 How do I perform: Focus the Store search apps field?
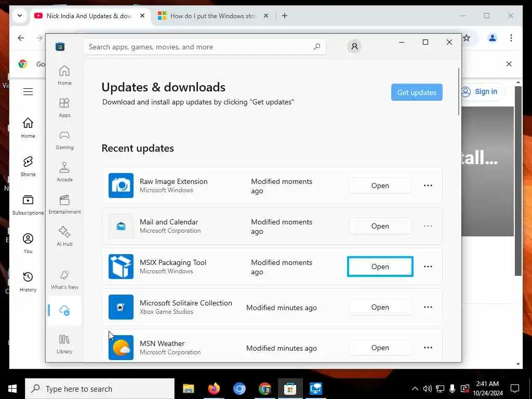point(205,47)
